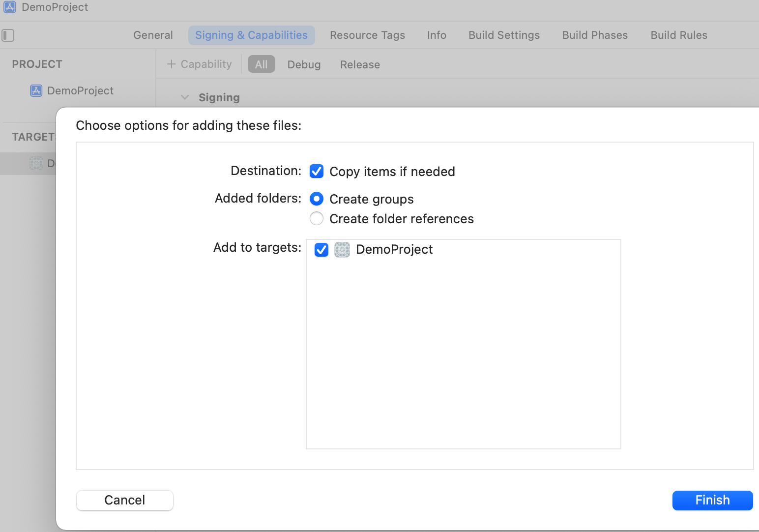Click the DemoProject icon in the title bar
The height and width of the screenshot is (532, 759).
tap(9, 7)
